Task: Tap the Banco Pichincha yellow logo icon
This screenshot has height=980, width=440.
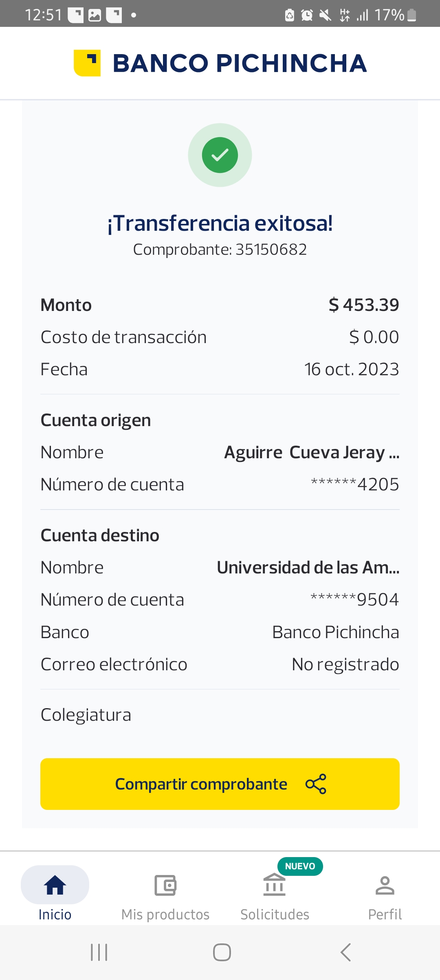Action: [x=87, y=63]
